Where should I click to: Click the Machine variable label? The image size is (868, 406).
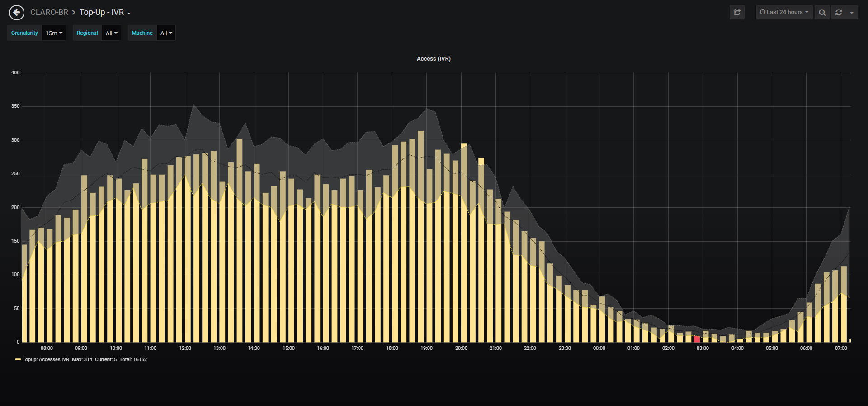pos(142,33)
